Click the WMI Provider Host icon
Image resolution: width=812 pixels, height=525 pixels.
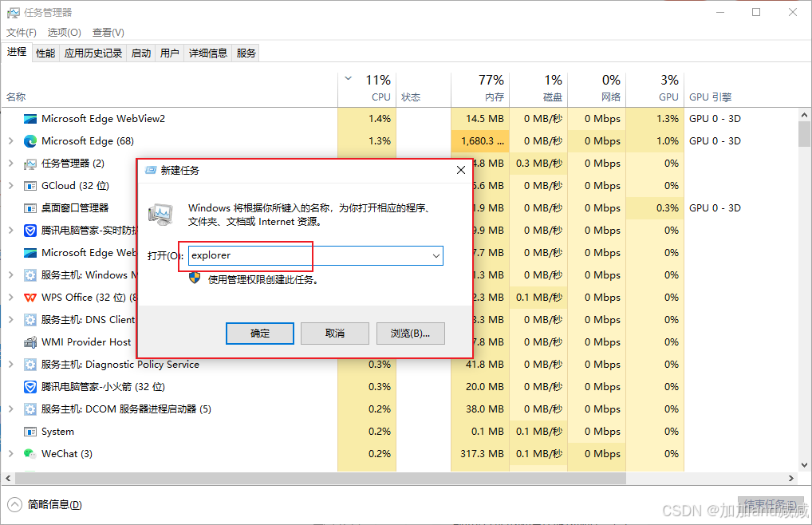[30, 342]
